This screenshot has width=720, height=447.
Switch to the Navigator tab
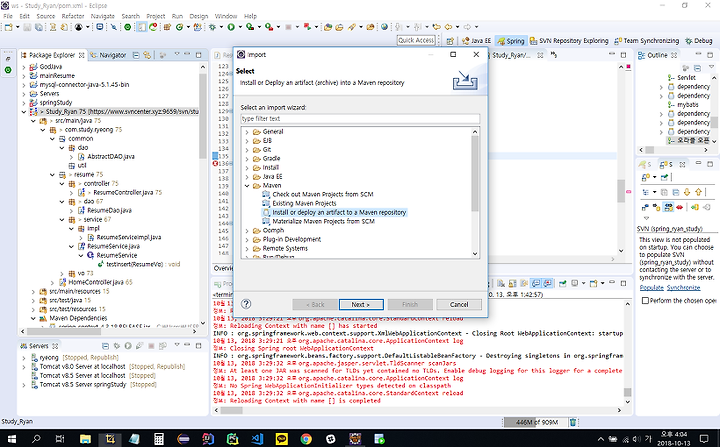[108, 55]
